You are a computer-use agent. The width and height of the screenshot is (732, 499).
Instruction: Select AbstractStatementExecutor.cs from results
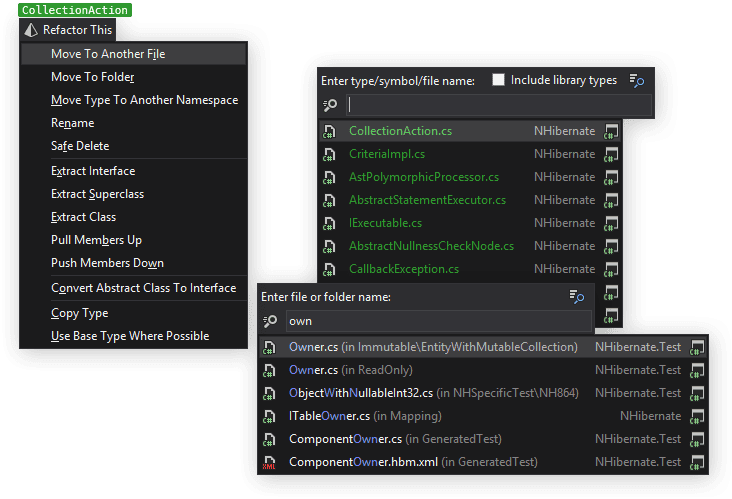tap(471, 200)
